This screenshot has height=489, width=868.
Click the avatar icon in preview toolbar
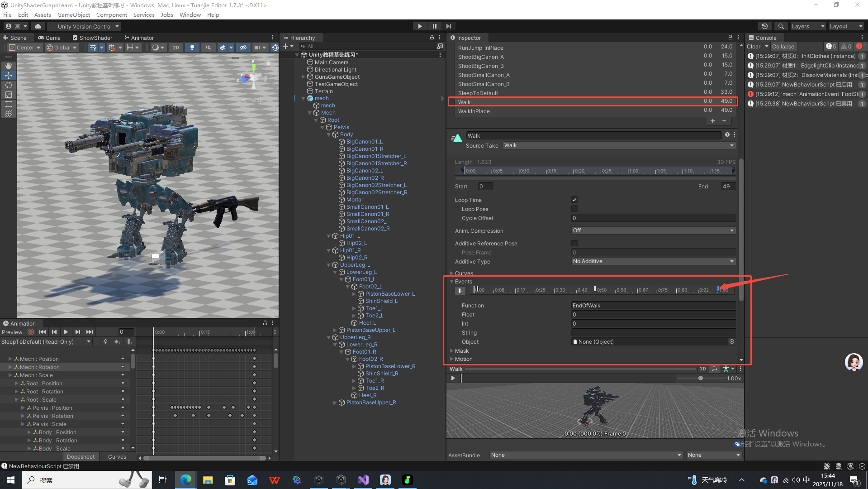point(728,369)
